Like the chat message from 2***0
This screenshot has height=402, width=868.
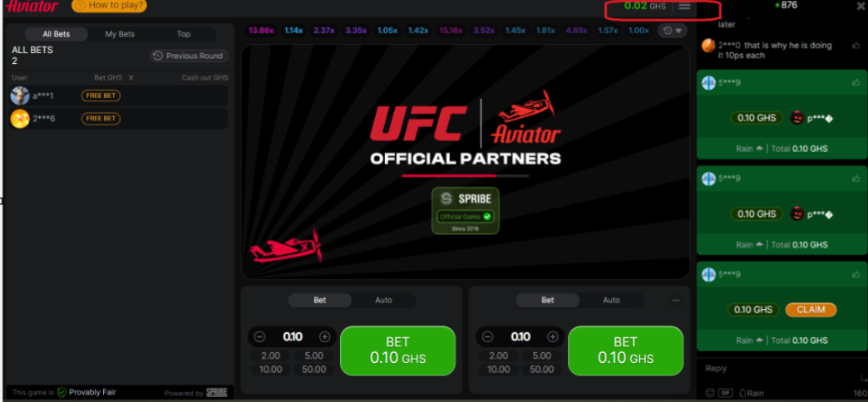tap(856, 45)
